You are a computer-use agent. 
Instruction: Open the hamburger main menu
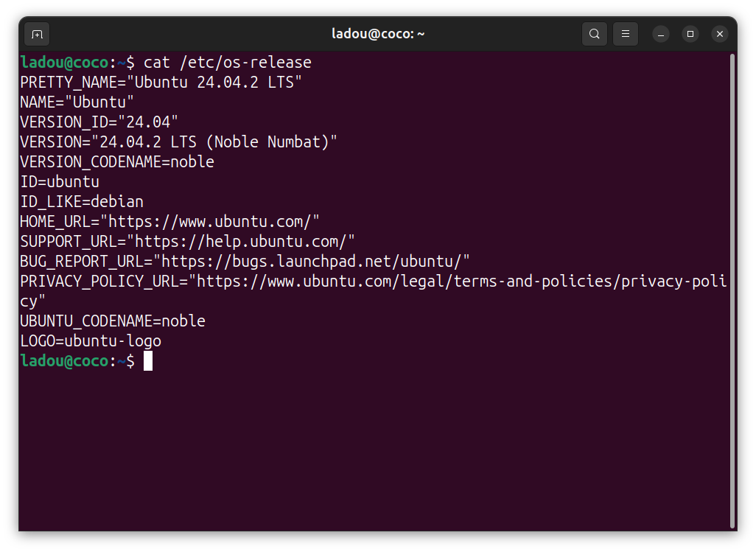pos(626,34)
